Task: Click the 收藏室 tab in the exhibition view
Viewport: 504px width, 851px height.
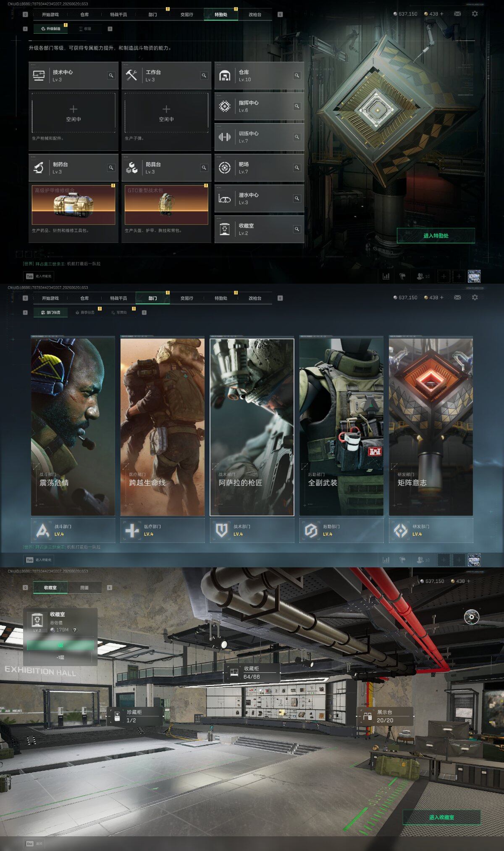Action: click(50, 588)
